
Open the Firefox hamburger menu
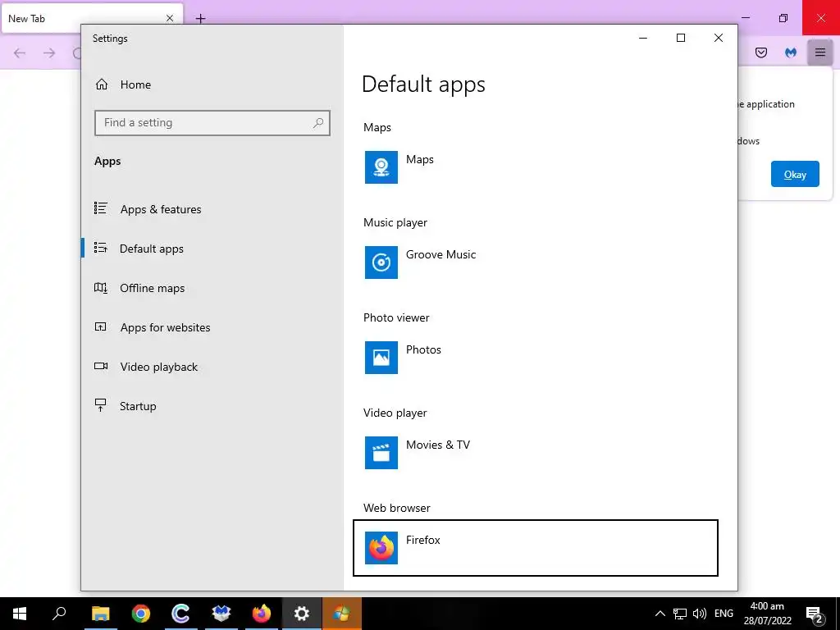pos(820,52)
